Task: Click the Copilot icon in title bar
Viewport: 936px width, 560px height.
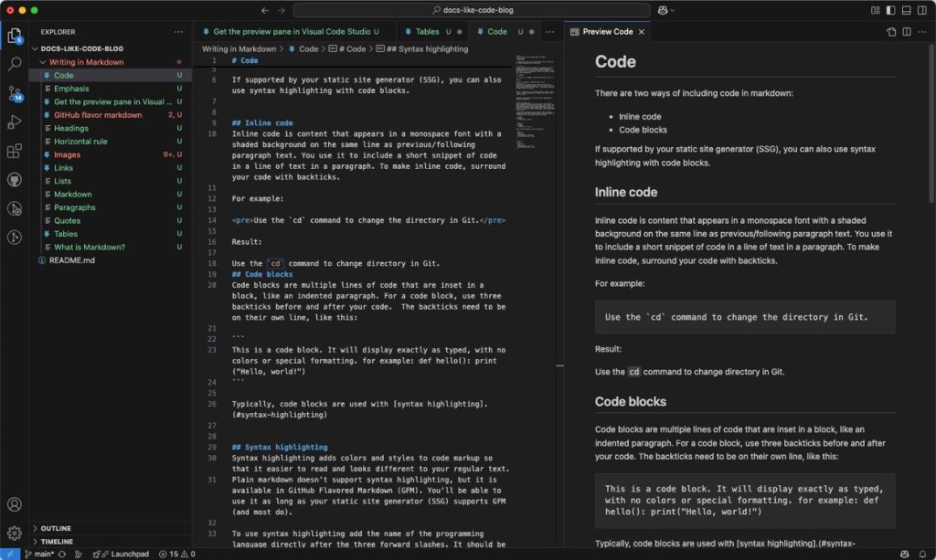Action: point(663,10)
